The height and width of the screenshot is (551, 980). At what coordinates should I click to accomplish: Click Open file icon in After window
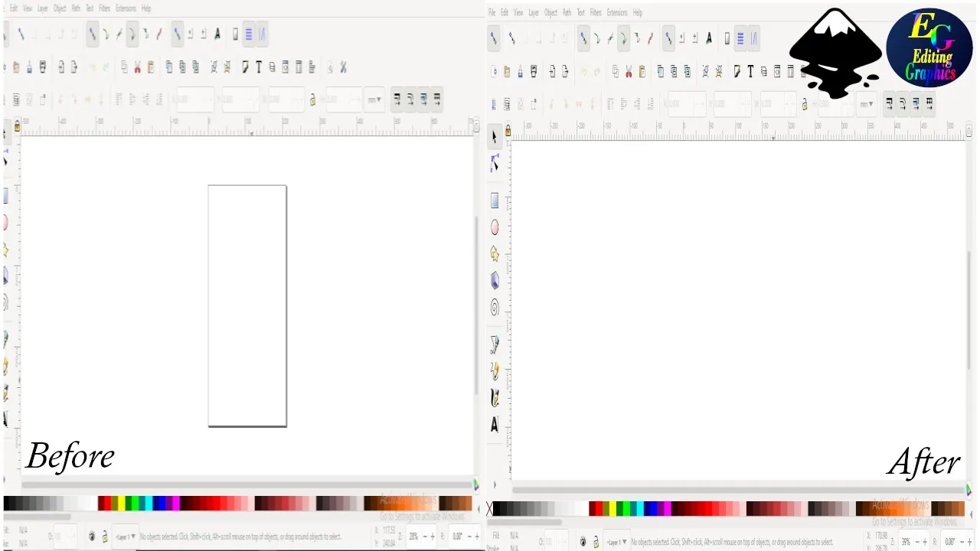coord(507,72)
